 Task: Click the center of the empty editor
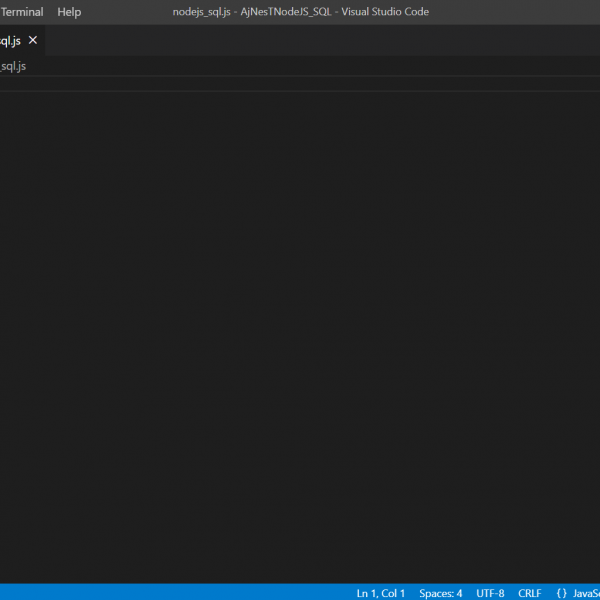[300, 330]
